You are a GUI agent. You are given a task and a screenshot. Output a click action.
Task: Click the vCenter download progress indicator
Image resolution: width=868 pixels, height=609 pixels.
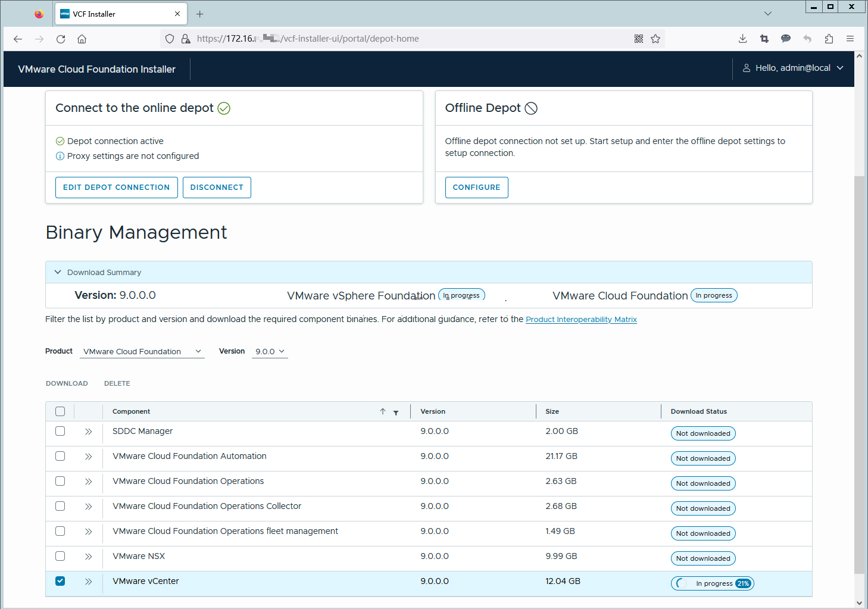[712, 583]
